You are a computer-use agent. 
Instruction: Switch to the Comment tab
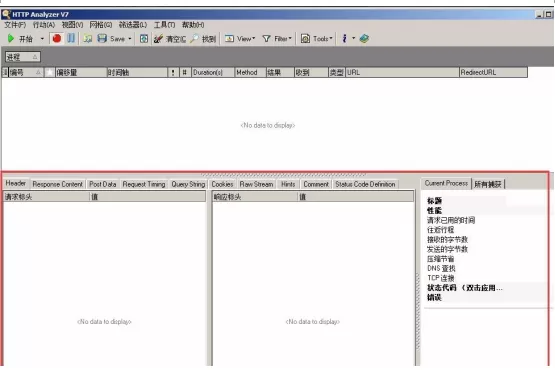pos(316,184)
